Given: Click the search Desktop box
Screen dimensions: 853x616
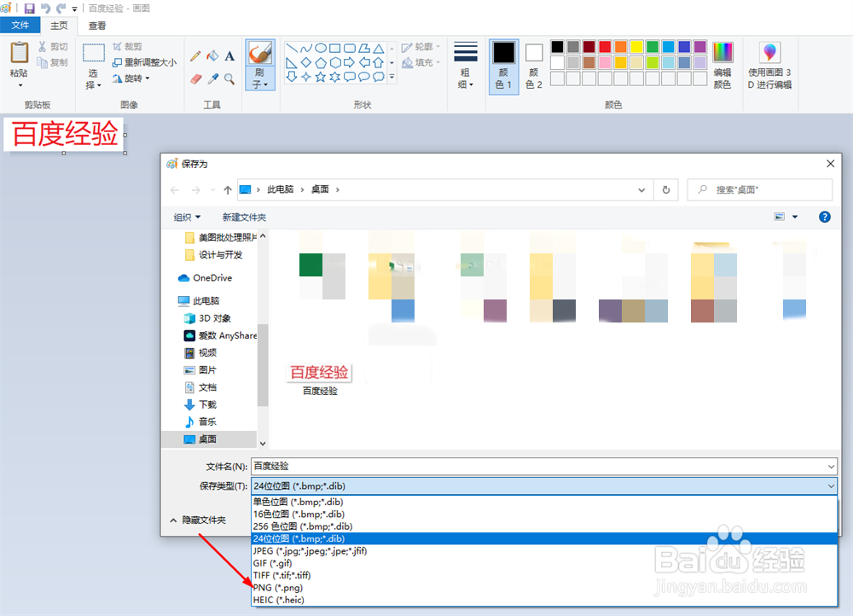Looking at the screenshot, I should (760, 190).
